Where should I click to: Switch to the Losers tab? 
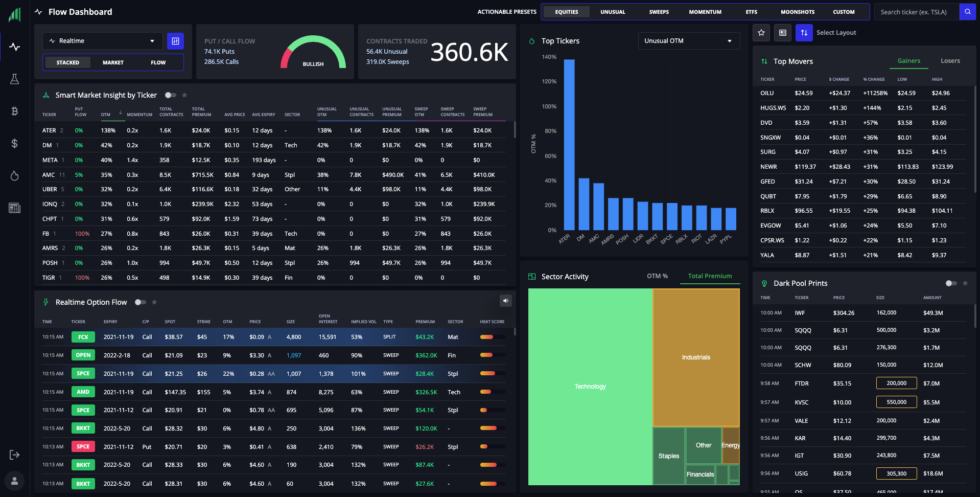pos(950,61)
